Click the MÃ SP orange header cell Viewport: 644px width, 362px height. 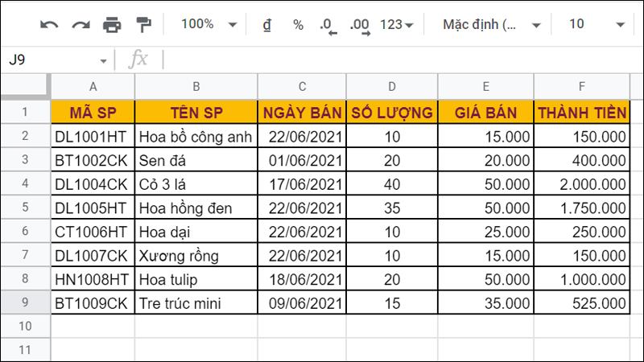click(x=93, y=112)
